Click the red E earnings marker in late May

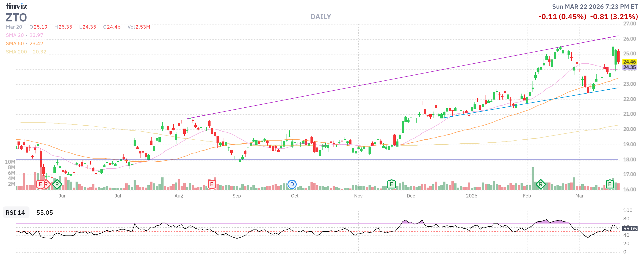coord(40,185)
